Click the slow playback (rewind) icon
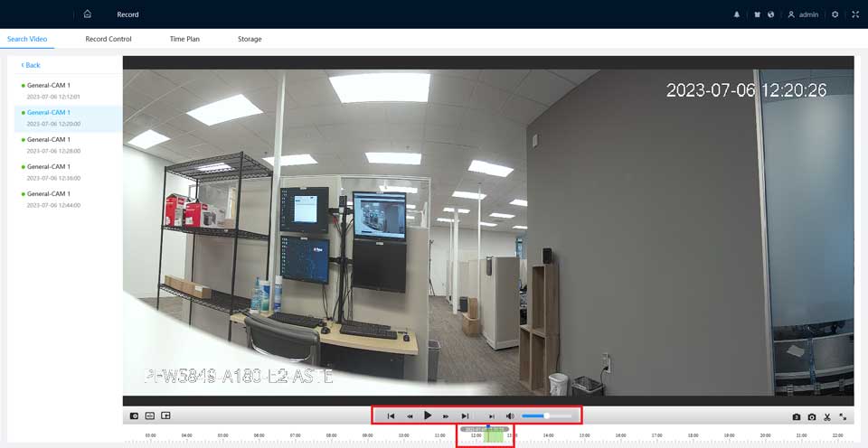This screenshot has height=448, width=868. point(410,416)
